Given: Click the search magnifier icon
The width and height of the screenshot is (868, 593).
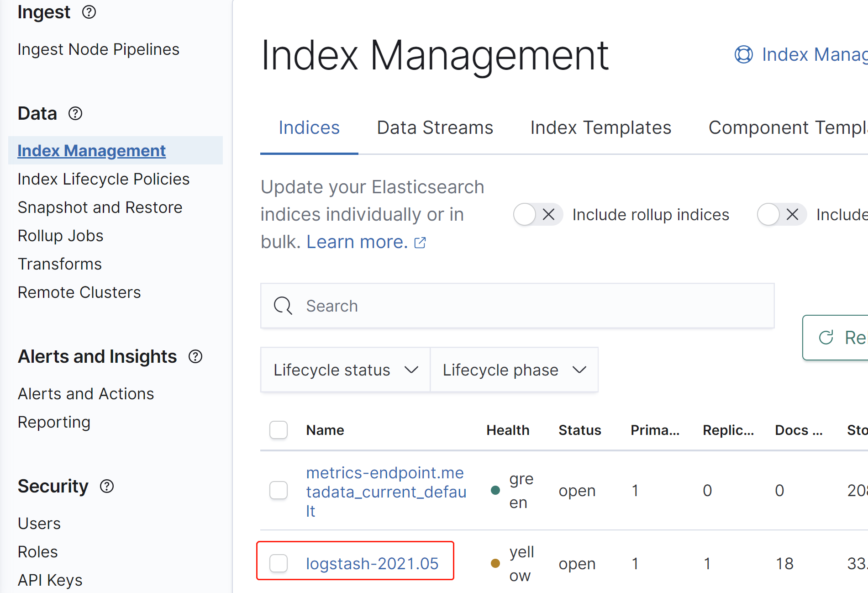Looking at the screenshot, I should tap(282, 306).
